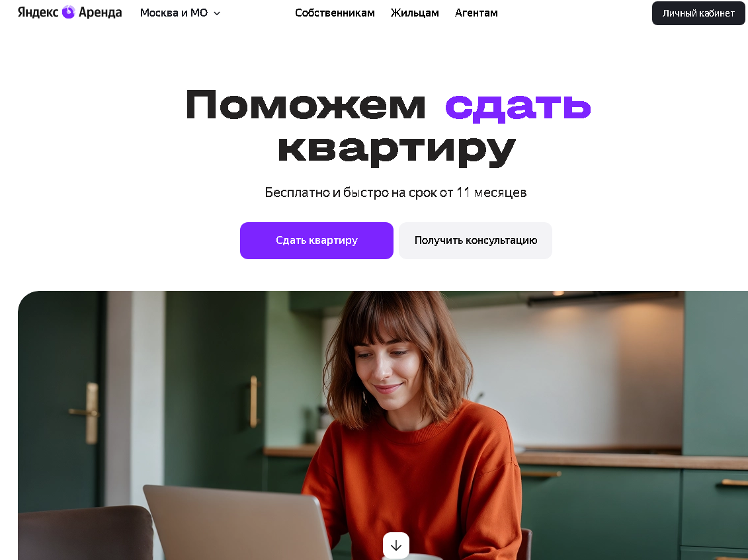Click Получить консультацию button
748x560 pixels.
click(x=476, y=241)
